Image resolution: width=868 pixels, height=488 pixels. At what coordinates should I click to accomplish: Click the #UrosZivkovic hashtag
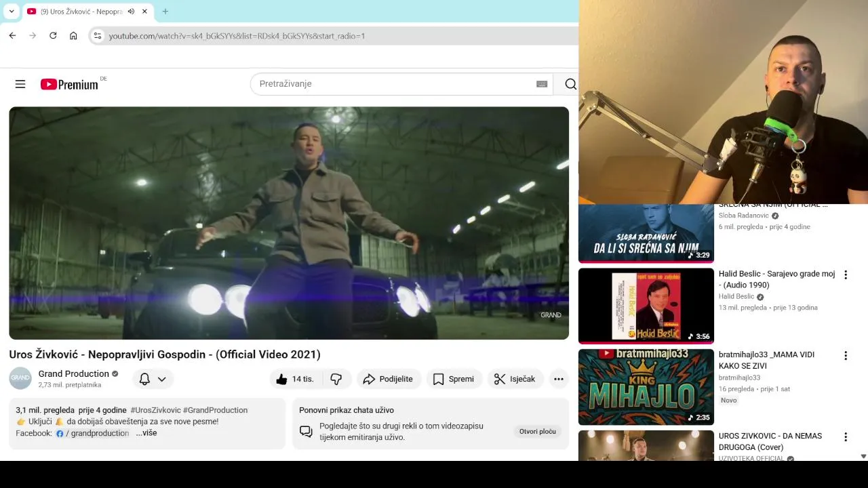[x=155, y=410]
